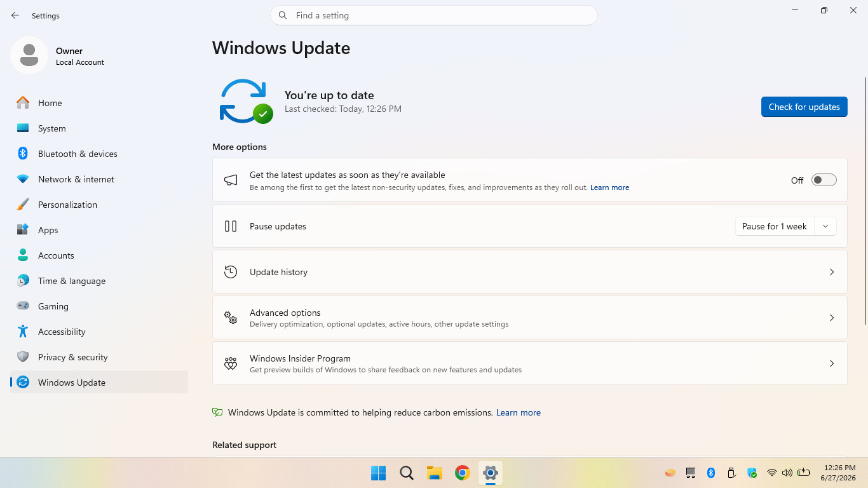
Task: Click the Settings gear icon in taskbar
Action: (491, 473)
